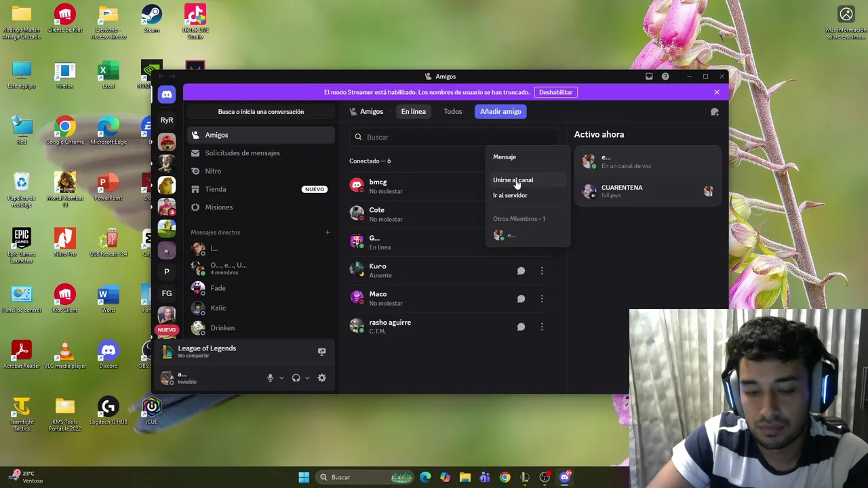This screenshot has height=488, width=868.
Task: Open more options for Maco
Action: tap(542, 299)
